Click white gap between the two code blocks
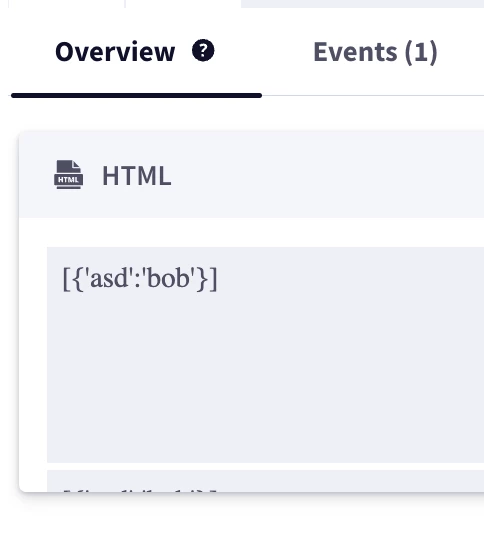Viewport: 484px width, 536px height. click(265, 466)
